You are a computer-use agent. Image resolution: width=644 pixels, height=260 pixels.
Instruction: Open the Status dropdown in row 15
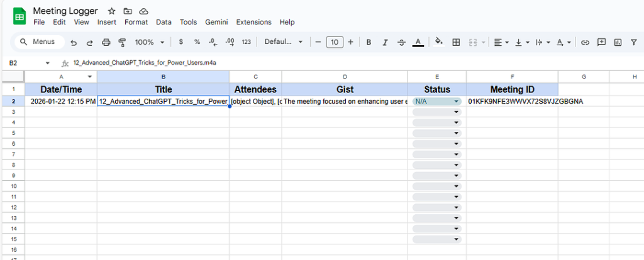(437, 239)
